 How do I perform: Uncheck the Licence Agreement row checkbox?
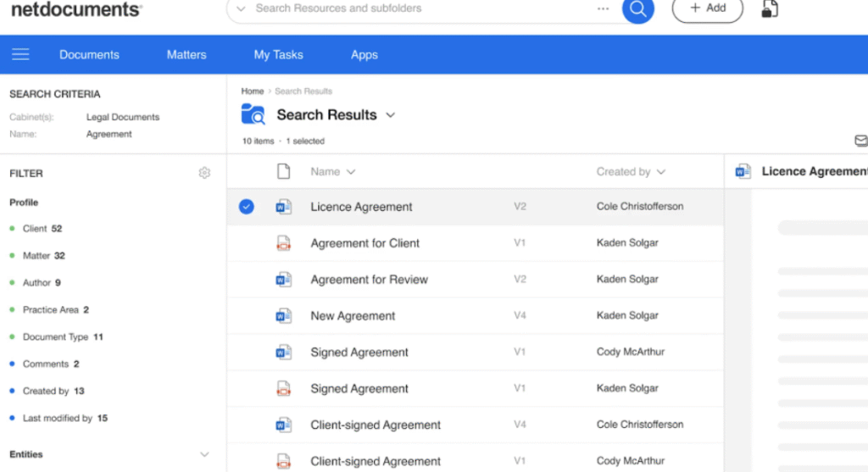(246, 207)
